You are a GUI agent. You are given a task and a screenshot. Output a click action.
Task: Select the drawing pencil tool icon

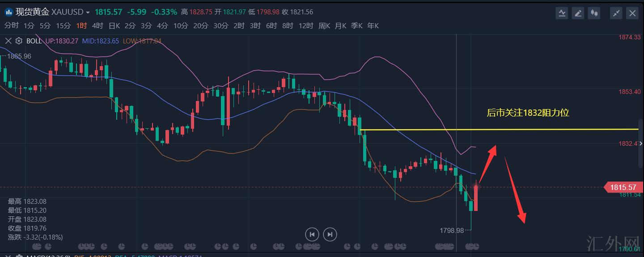click(578, 13)
